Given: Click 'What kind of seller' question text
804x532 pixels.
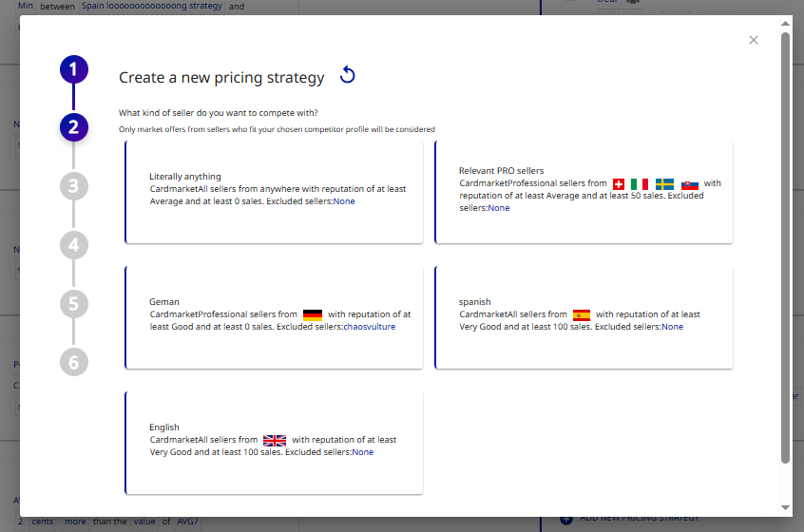Looking at the screenshot, I should (219, 113).
